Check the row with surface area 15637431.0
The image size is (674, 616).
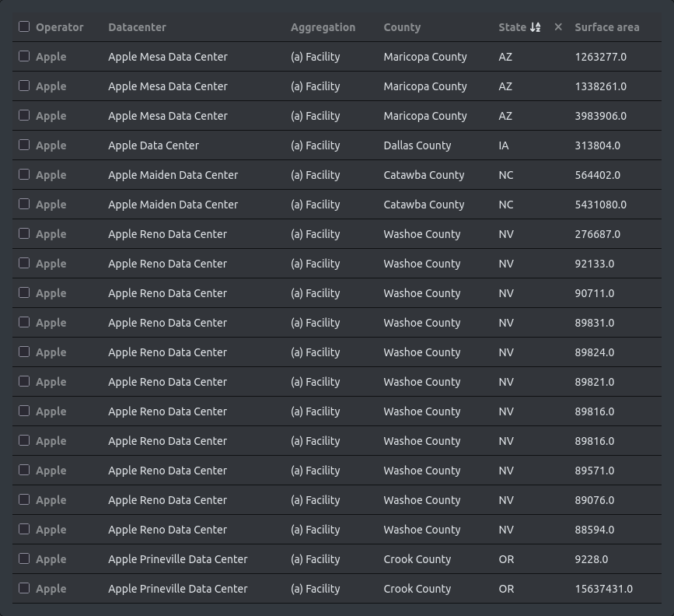(24, 588)
